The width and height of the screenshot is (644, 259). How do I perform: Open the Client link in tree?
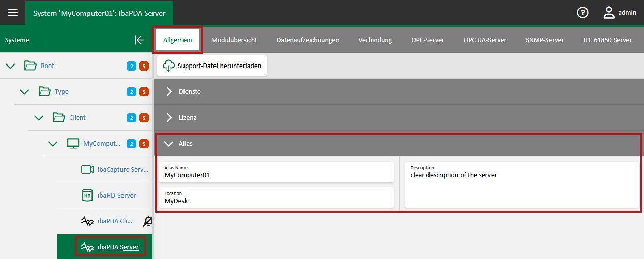(77, 118)
